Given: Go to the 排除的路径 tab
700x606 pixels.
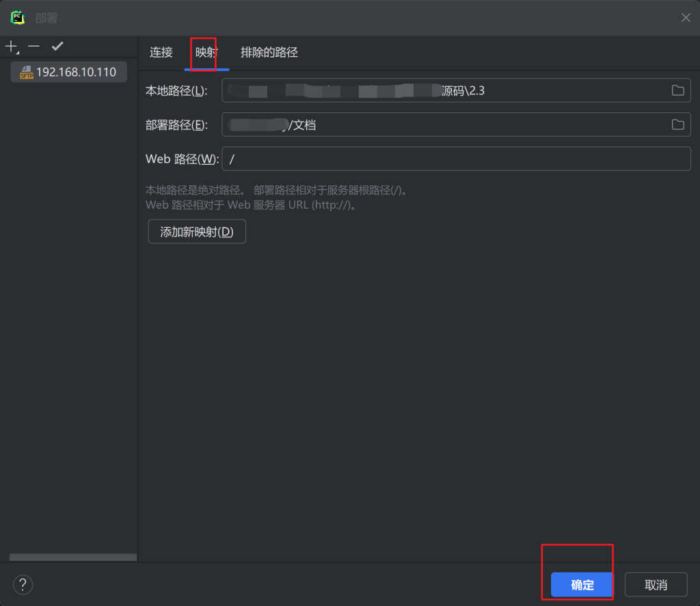Looking at the screenshot, I should click(x=269, y=53).
